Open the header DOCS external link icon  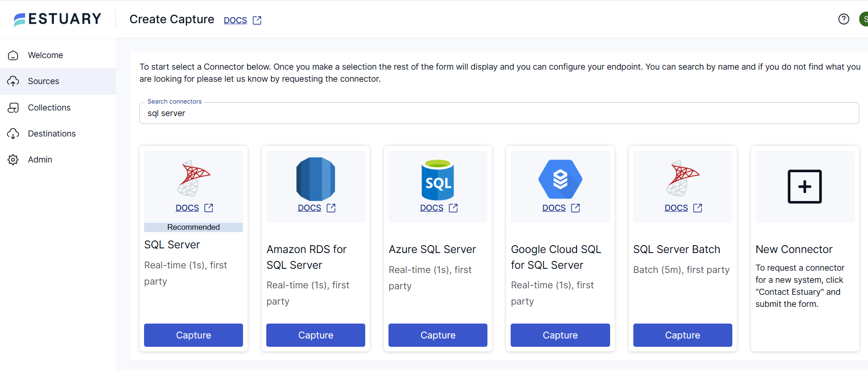tap(257, 20)
